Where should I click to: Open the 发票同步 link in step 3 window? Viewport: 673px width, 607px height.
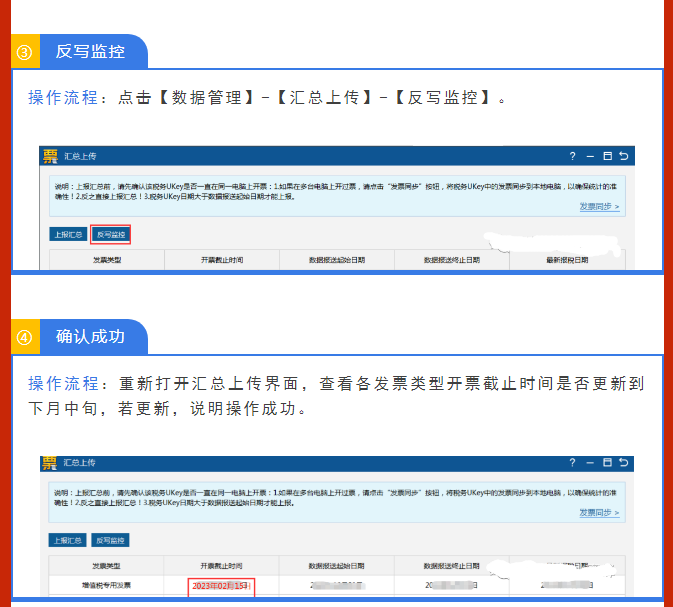[598, 207]
